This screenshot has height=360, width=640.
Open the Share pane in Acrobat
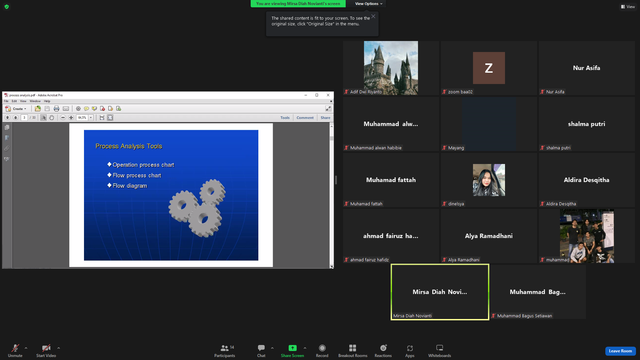[325, 118]
